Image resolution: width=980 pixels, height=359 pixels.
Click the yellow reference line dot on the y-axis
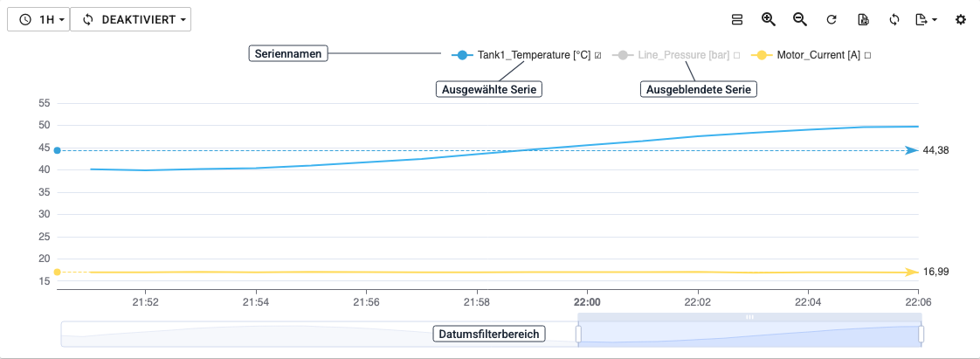[57, 272]
